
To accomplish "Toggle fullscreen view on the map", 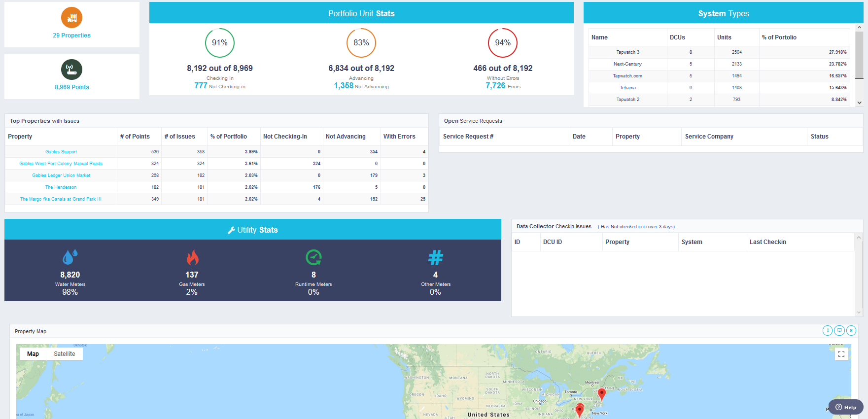I will 841,354.
